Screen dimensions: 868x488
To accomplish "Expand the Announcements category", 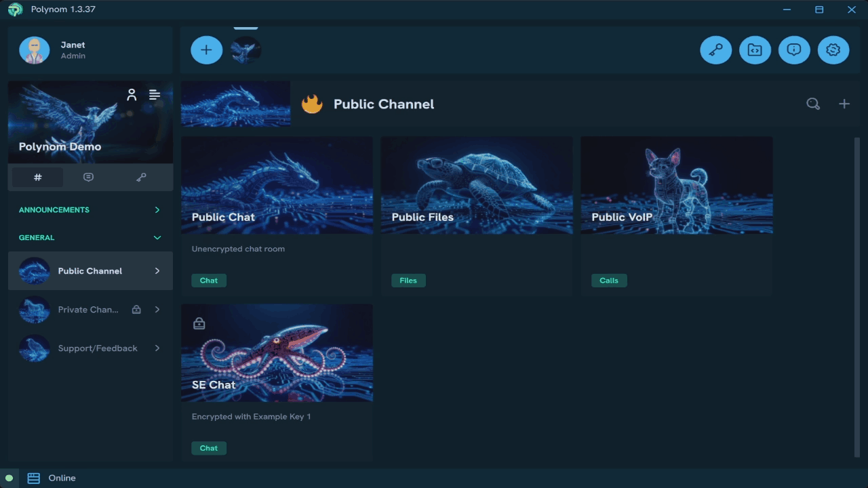I will pyautogui.click(x=157, y=210).
